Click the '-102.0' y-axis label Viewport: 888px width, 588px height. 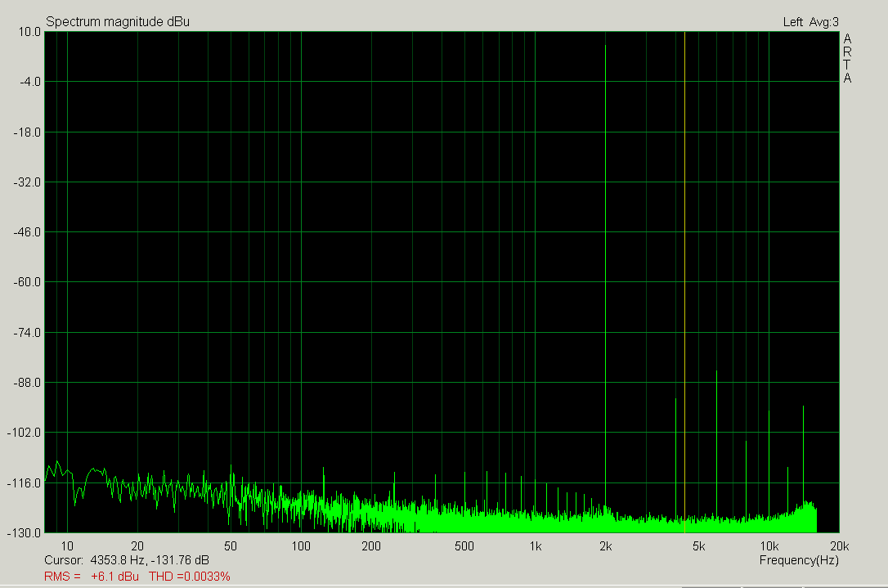[25, 433]
